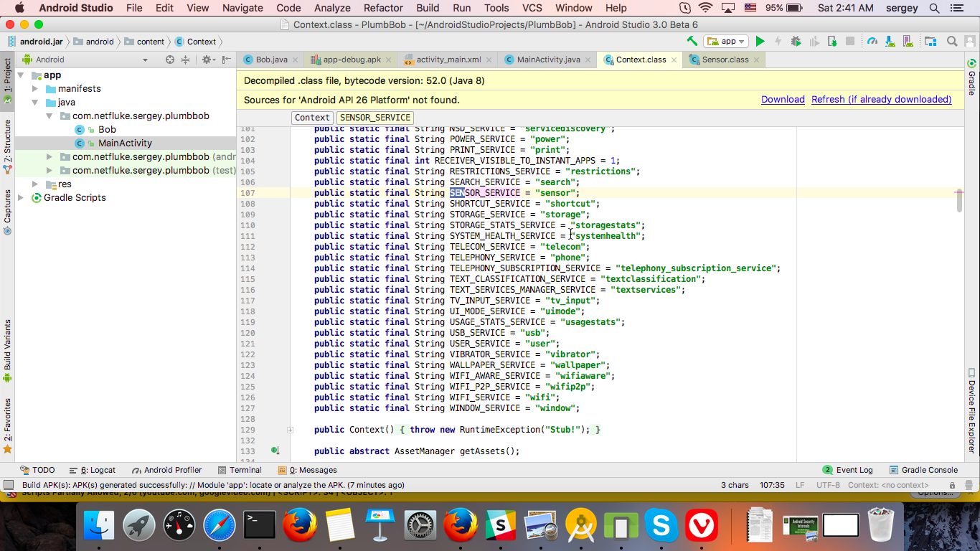
Task: Open Slack from the Dock
Action: (501, 527)
